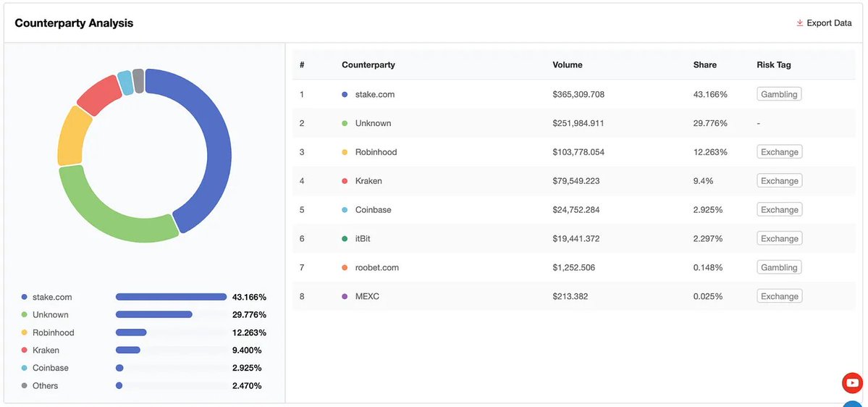This screenshot has width=868, height=407.
Task: Click the gray Others donut segment
Action: 138,80
